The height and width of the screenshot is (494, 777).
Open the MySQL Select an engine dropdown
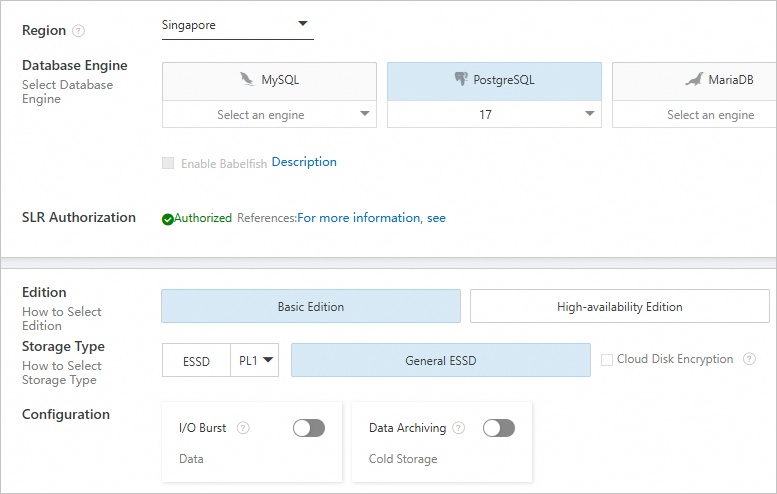click(269, 115)
